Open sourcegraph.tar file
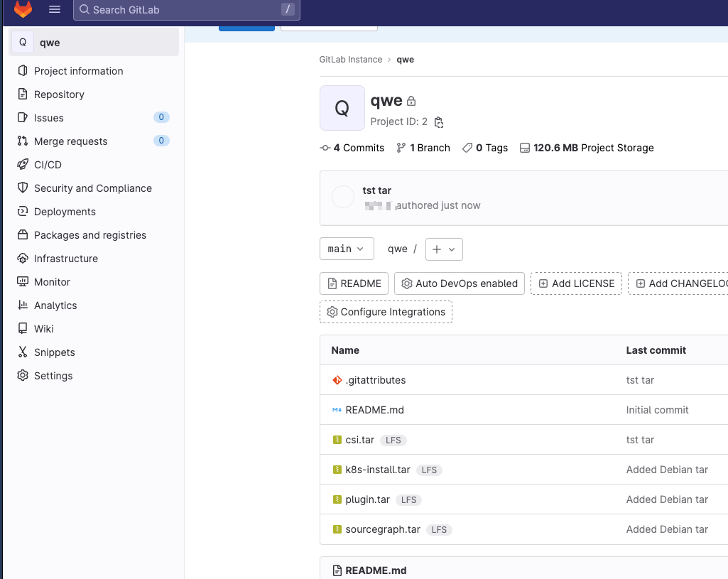Viewport: 728px width, 579px height. (x=383, y=529)
